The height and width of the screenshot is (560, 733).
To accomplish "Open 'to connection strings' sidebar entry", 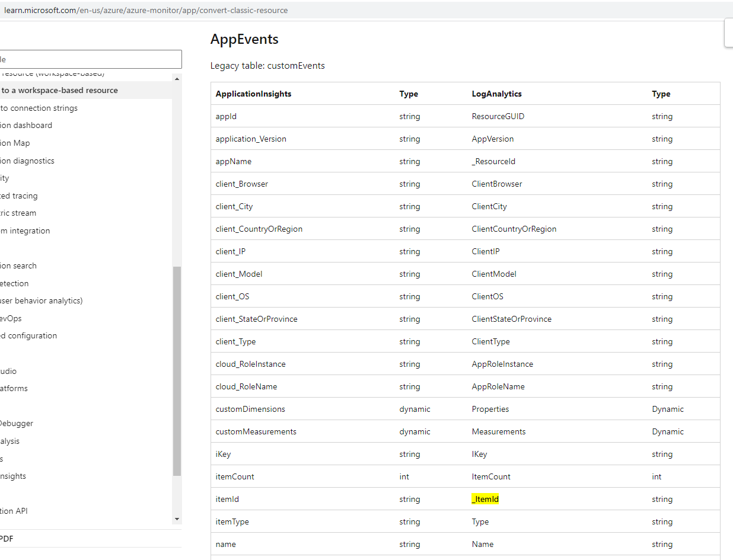I will [x=39, y=108].
